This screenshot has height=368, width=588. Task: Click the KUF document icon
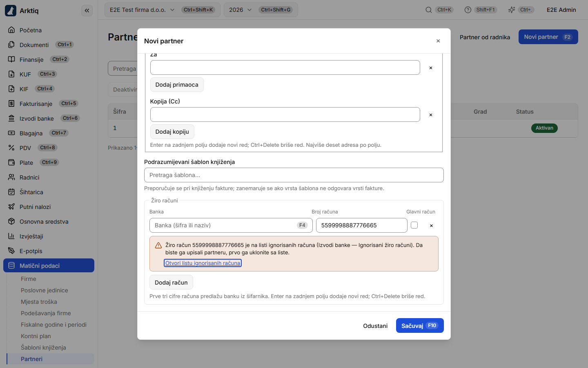click(11, 74)
